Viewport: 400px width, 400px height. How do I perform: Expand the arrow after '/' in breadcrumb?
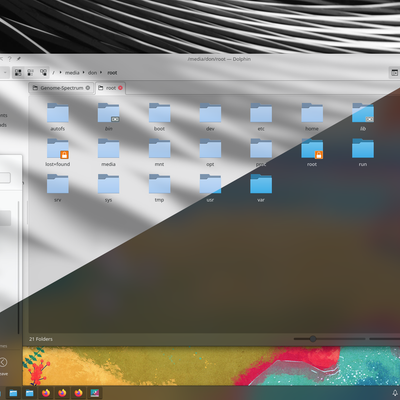coord(60,72)
